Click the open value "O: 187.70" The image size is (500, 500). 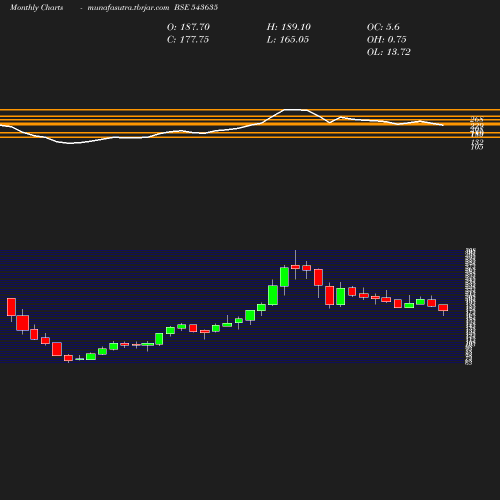point(188,27)
